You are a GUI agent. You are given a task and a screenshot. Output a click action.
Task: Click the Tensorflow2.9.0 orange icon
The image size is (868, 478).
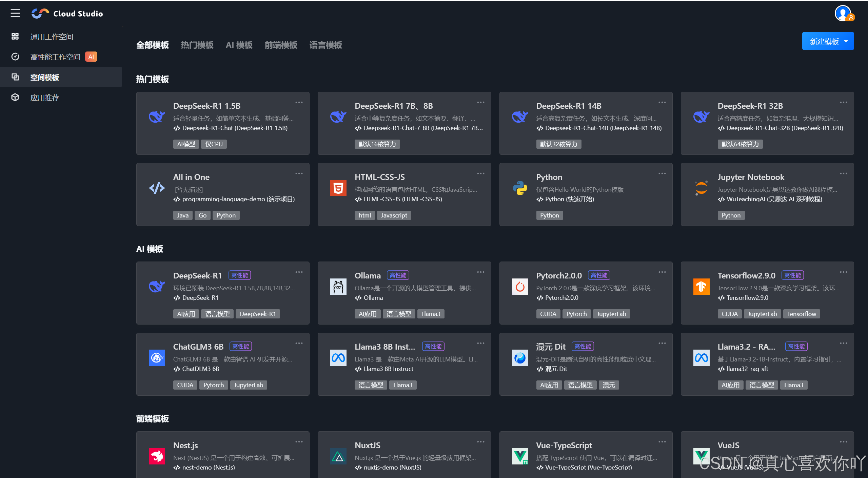[x=701, y=287]
